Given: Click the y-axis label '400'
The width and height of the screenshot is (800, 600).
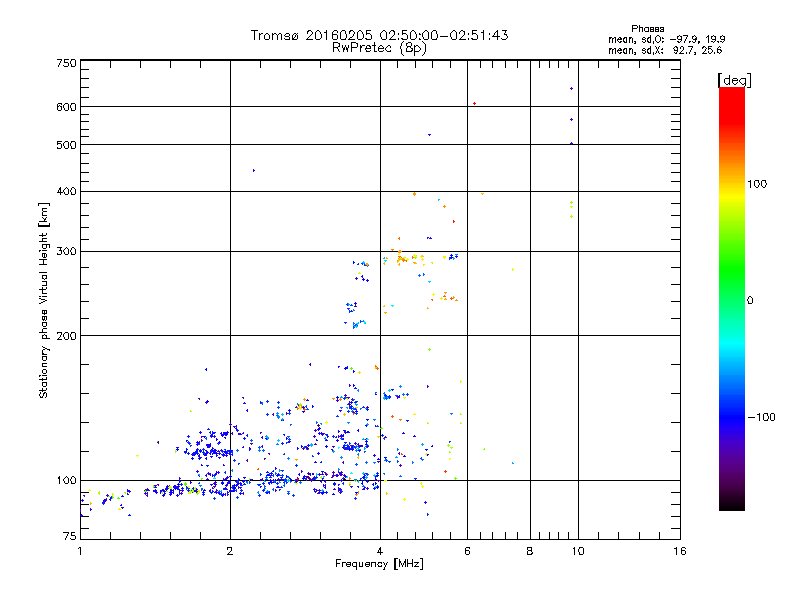Looking at the screenshot, I should click(66, 191).
